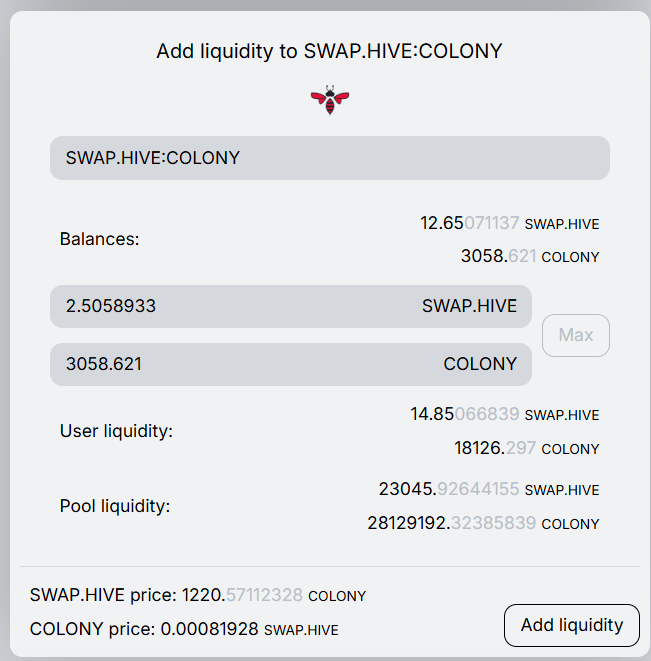The image size is (651, 661).
Task: Click the User liquidity label
Action: pyautogui.click(x=117, y=431)
